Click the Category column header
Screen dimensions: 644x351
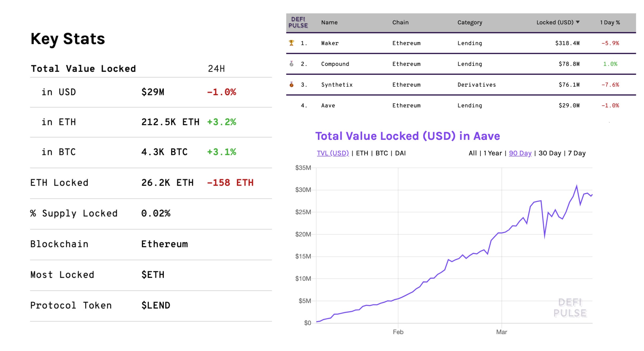click(470, 22)
